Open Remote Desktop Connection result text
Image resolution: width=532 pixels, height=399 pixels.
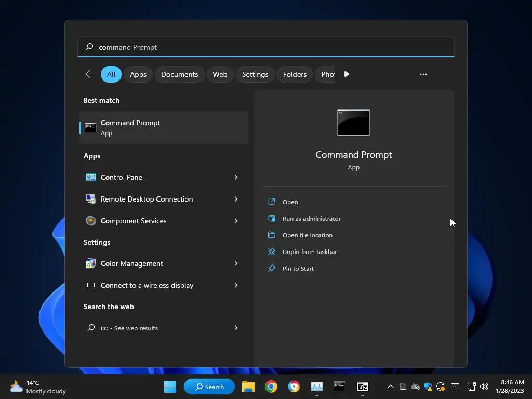(x=147, y=199)
